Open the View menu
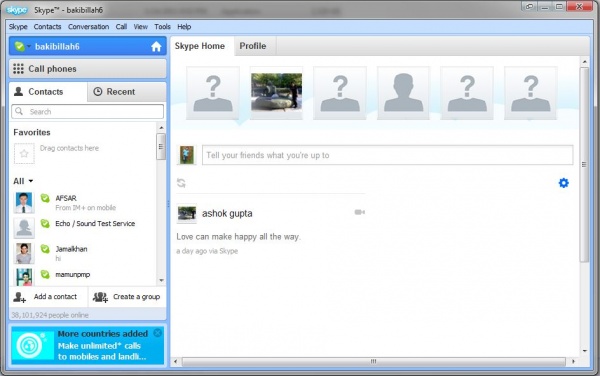 (x=140, y=27)
